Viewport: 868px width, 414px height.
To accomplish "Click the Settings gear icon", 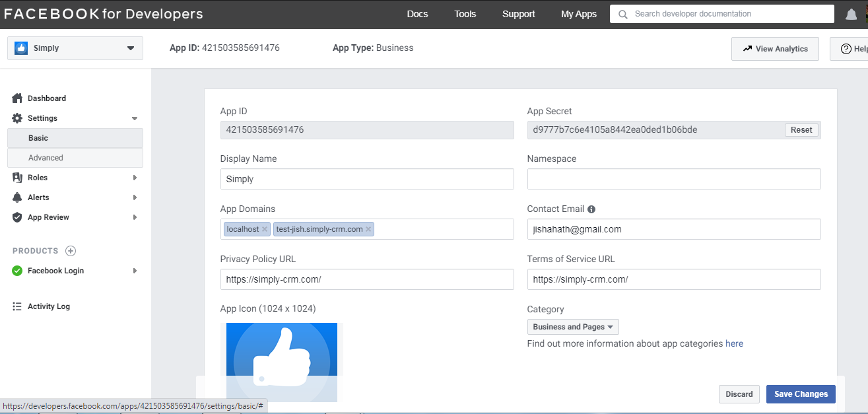I will tap(18, 118).
